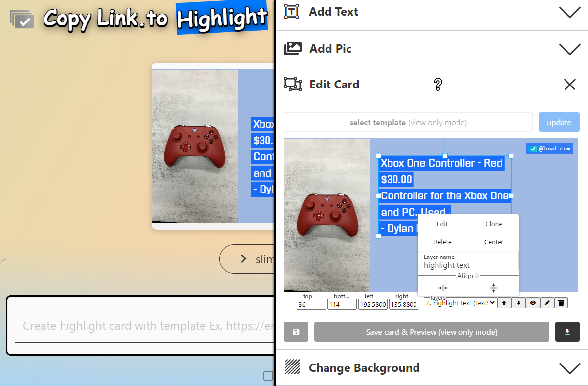588x386 pixels.
Task: Click the Edit Card frame icon
Action: click(293, 84)
